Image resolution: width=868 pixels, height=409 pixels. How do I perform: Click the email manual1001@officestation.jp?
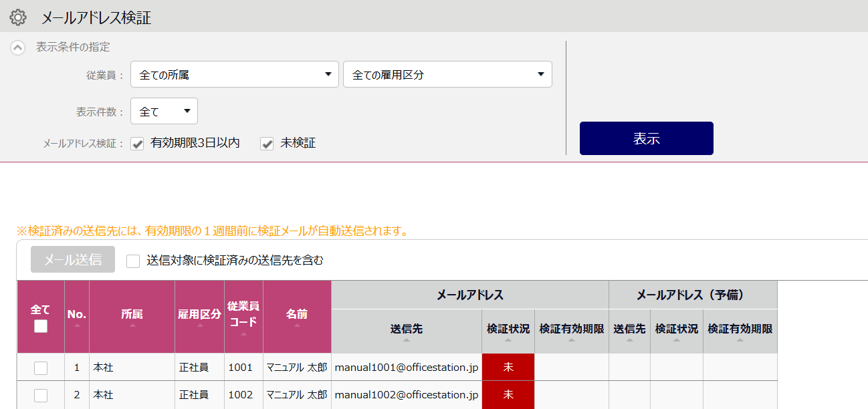coord(407,368)
